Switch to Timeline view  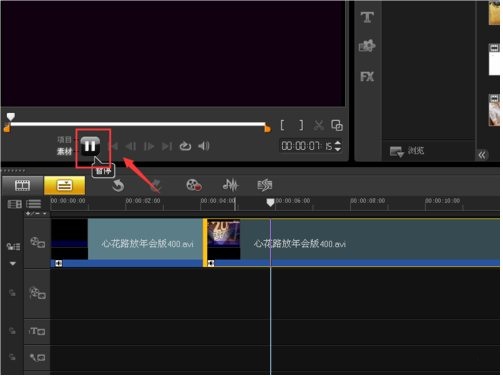(x=64, y=185)
